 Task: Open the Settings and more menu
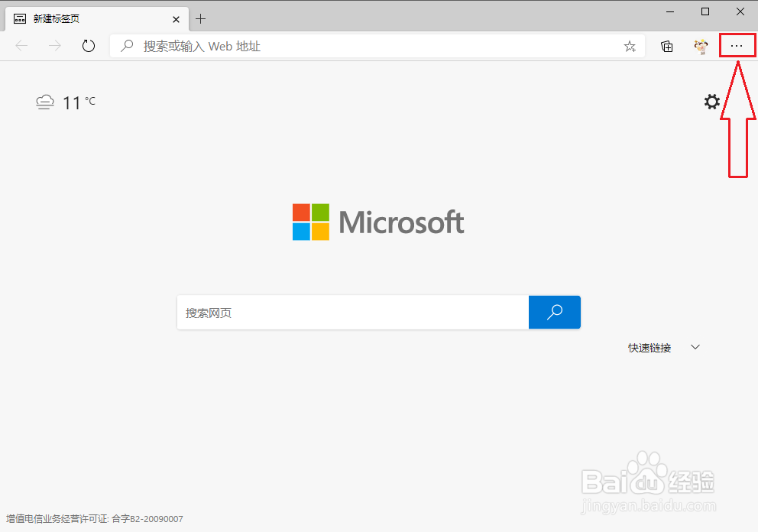[737, 46]
